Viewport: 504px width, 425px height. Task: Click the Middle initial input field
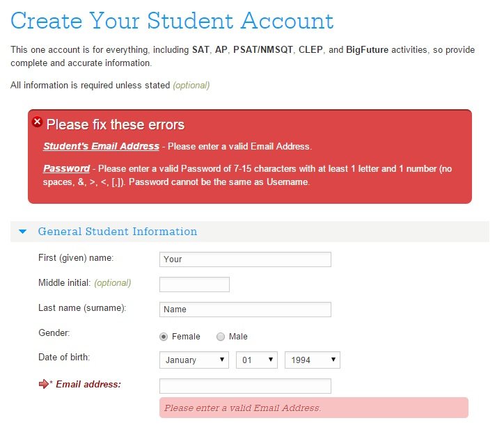click(194, 284)
